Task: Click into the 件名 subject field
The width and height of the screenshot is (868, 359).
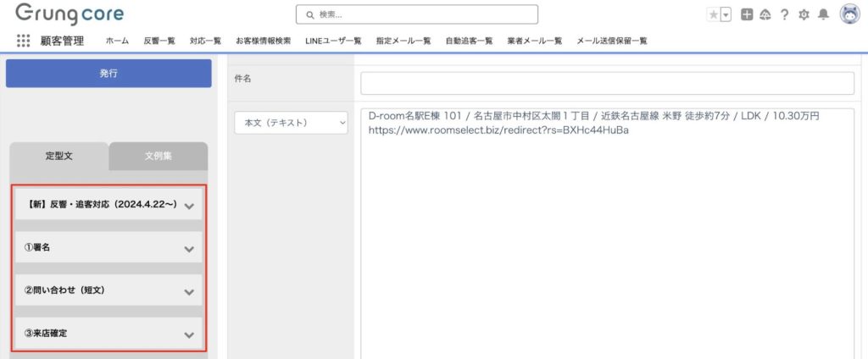Action: [607, 83]
